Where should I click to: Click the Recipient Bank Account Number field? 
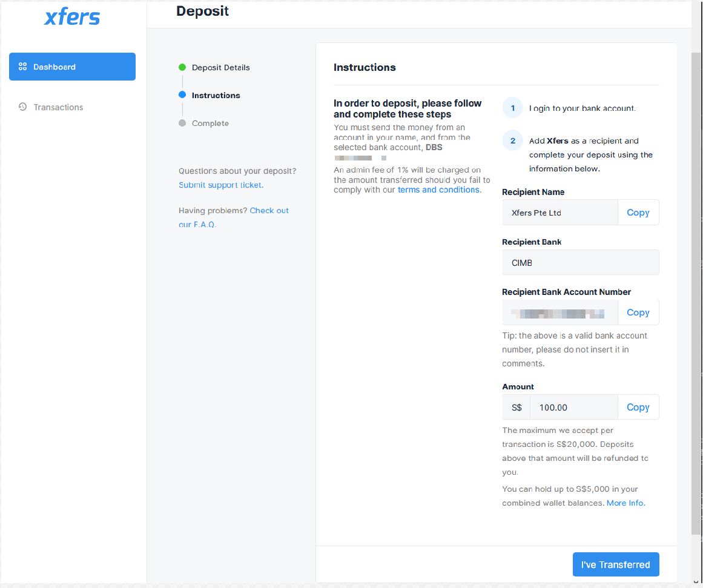pos(560,312)
